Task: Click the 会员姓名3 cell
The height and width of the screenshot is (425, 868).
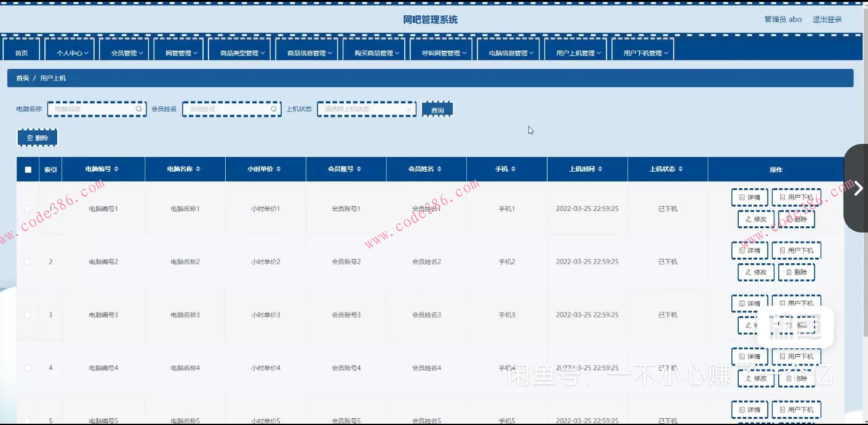Action: click(x=427, y=314)
